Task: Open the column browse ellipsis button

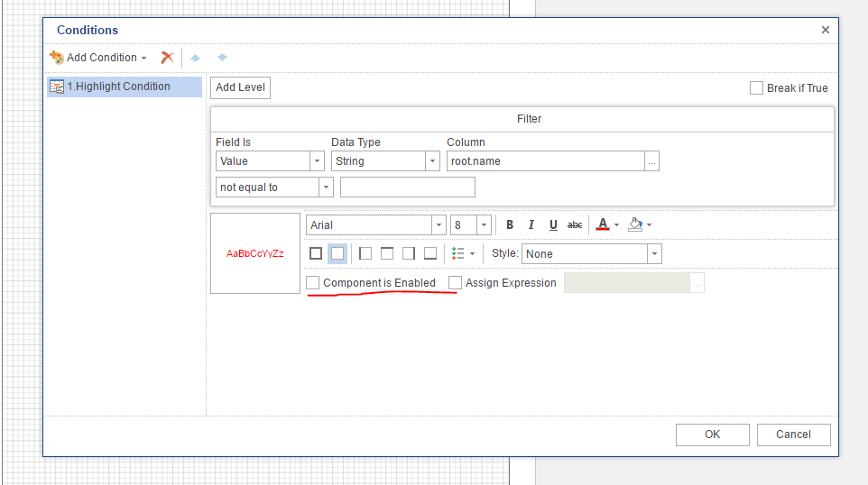Action: tap(651, 161)
